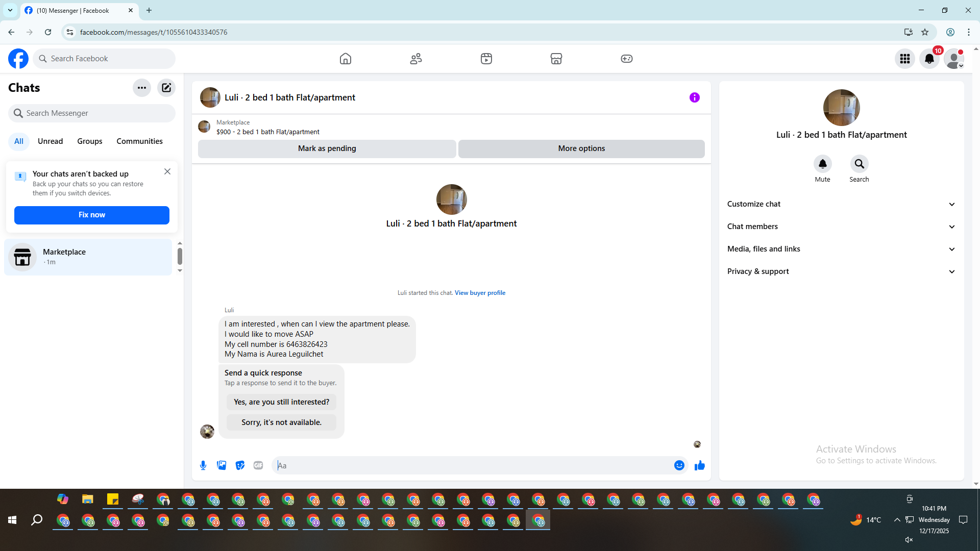Click the chat list scrollbar thumb
Image resolution: width=980 pixels, height=551 pixels.
coord(180,256)
